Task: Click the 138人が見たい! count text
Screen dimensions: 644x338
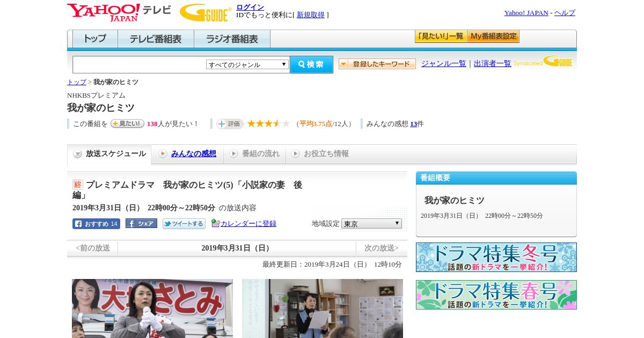Action: [x=172, y=124]
